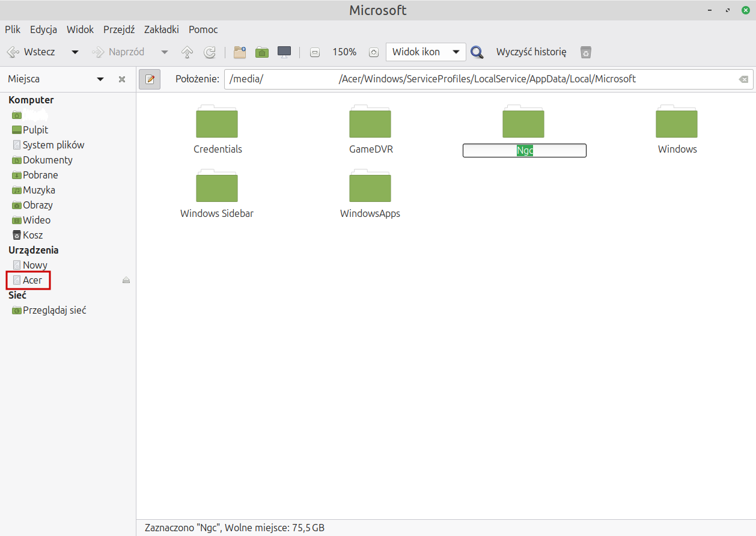Select the GameDVR folder

click(371, 129)
